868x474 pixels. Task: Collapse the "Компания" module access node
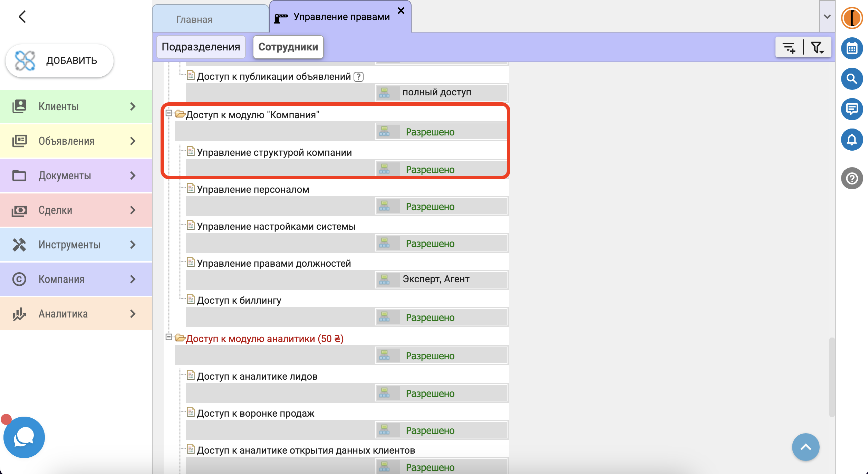[169, 113]
